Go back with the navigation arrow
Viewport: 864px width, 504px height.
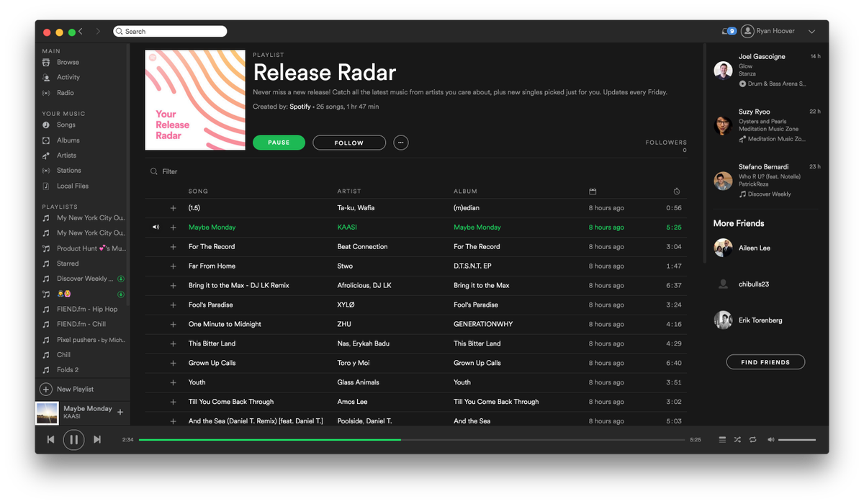point(81,31)
